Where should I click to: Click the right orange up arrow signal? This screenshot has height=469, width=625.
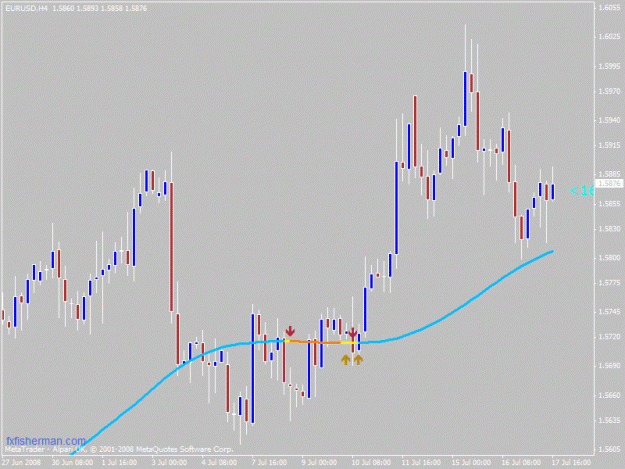pos(358,360)
